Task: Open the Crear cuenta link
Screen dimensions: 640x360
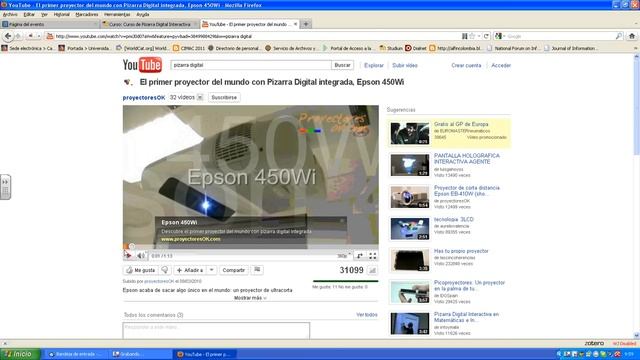Action: pos(466,65)
